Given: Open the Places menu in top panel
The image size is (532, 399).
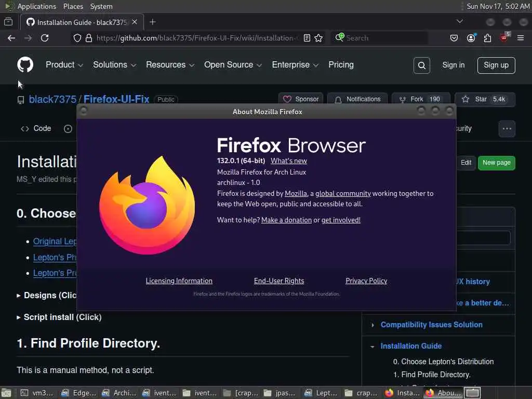Looking at the screenshot, I should click(73, 6).
